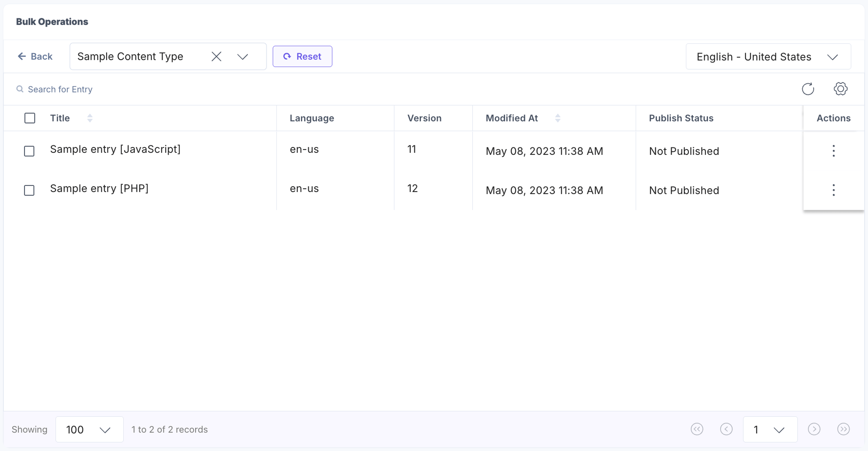Toggle the select-all checkbox in header
868x451 pixels.
[x=30, y=118]
